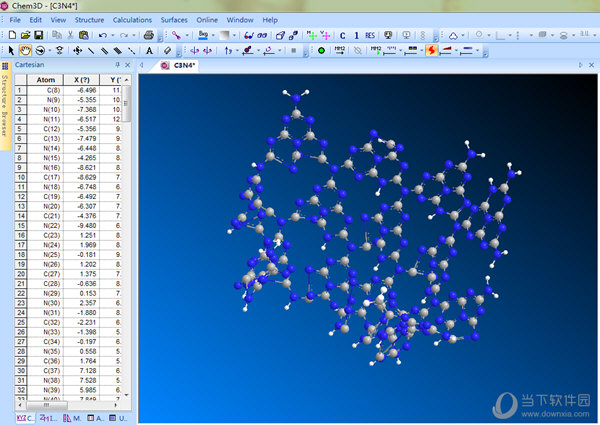
Task: Toggle the depth fading cubes icon
Action: coord(293,35)
